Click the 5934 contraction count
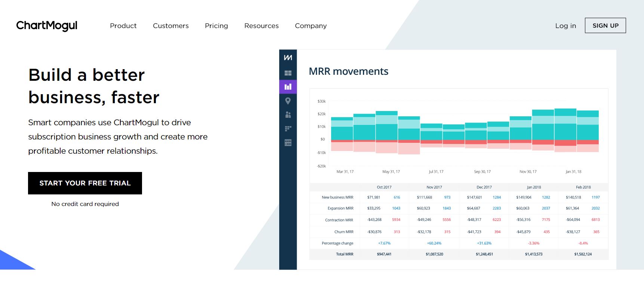The height and width of the screenshot is (289, 644). click(x=396, y=220)
